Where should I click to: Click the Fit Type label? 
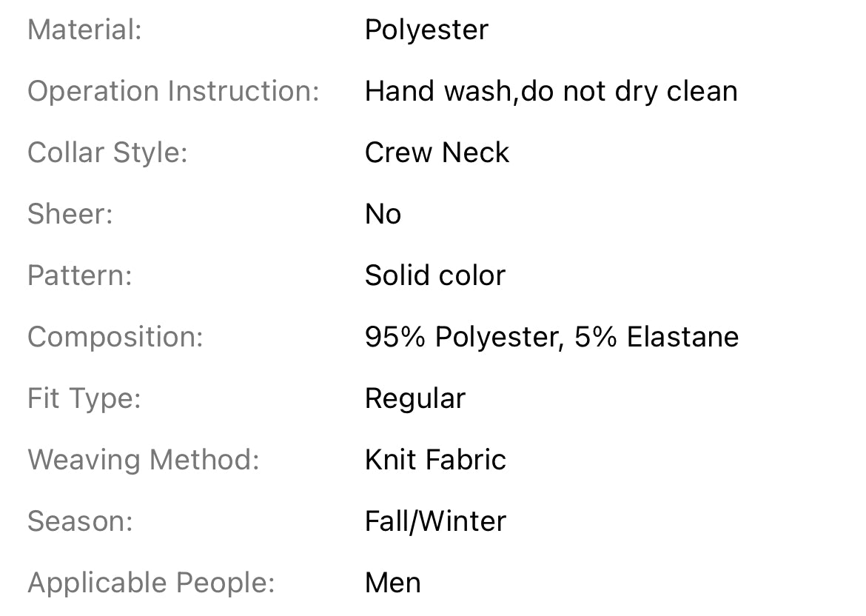[x=84, y=399]
